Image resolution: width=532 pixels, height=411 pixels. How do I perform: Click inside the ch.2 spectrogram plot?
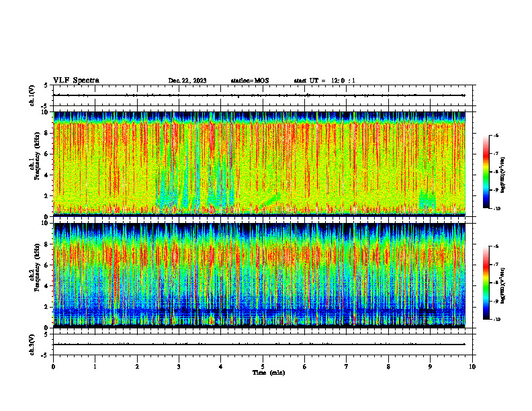pos(259,275)
